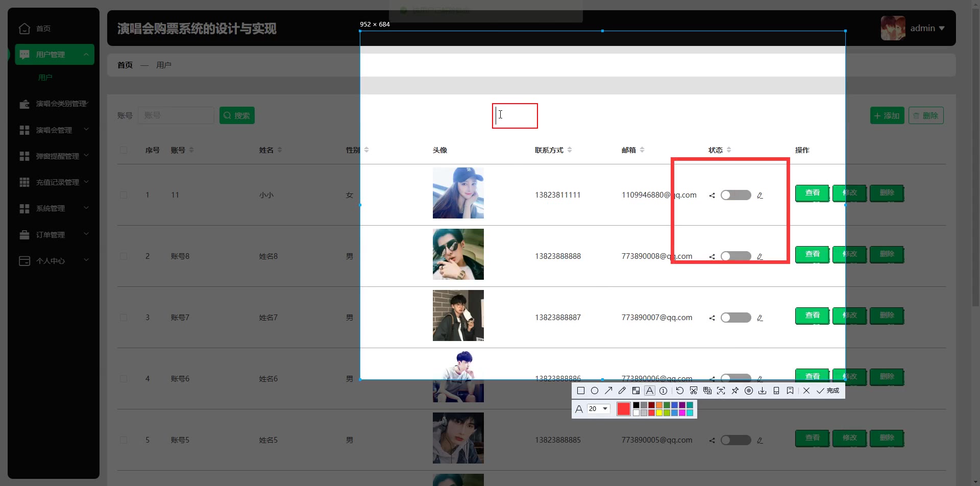Viewport: 980px width, 486px height.
Task: Toggle the status switch for user 小小
Action: pyautogui.click(x=736, y=195)
